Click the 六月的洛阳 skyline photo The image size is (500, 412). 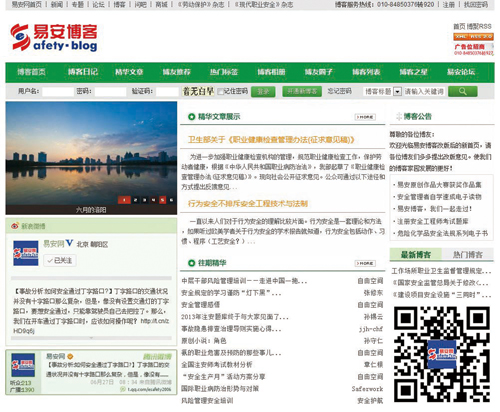(x=91, y=158)
